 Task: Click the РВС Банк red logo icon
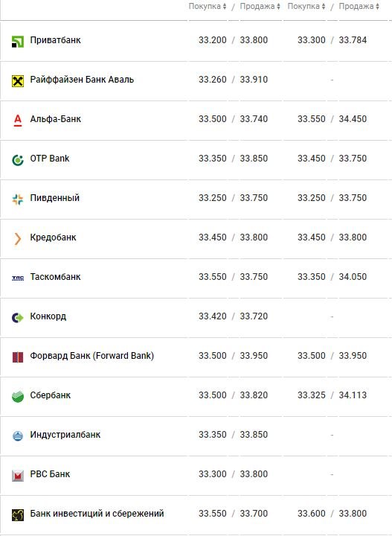(x=18, y=476)
